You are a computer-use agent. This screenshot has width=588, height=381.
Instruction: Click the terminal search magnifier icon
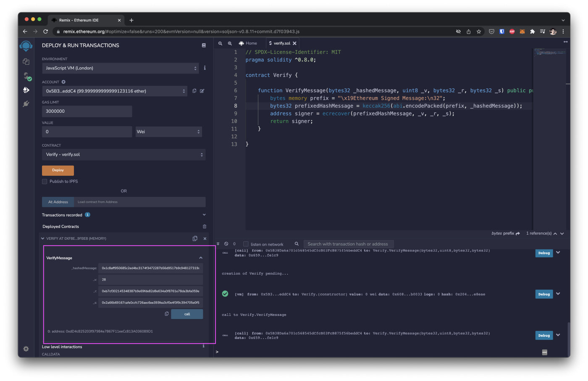297,243
